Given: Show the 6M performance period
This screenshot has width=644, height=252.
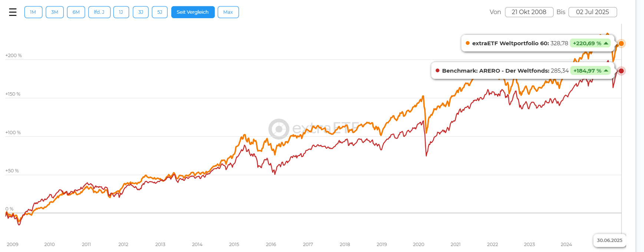Looking at the screenshot, I should pyautogui.click(x=76, y=12).
